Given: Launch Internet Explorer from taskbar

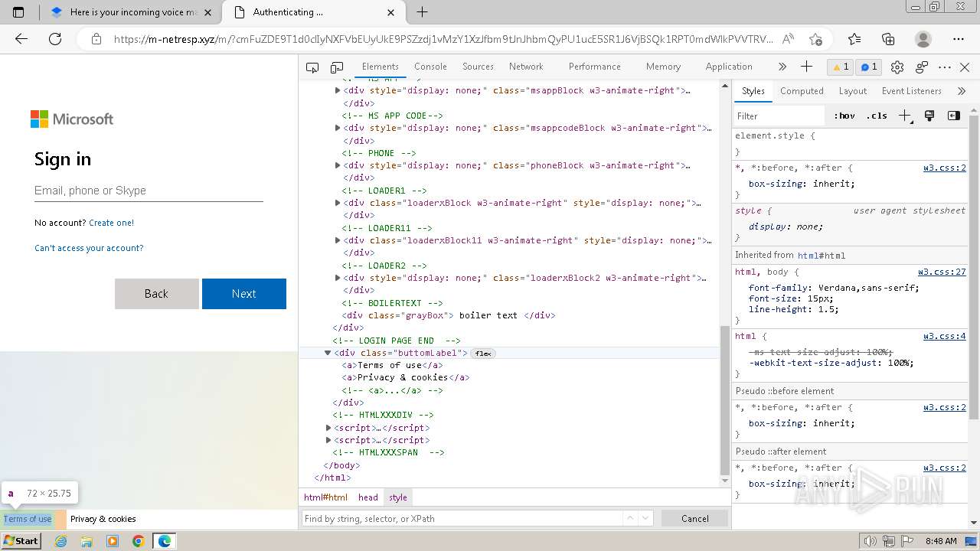Looking at the screenshot, I should [60, 541].
